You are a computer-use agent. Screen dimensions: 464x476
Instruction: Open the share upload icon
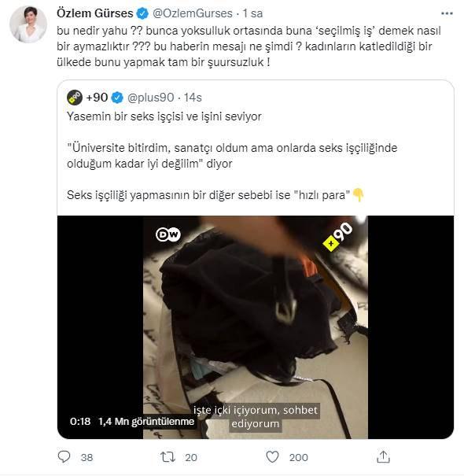click(x=383, y=456)
